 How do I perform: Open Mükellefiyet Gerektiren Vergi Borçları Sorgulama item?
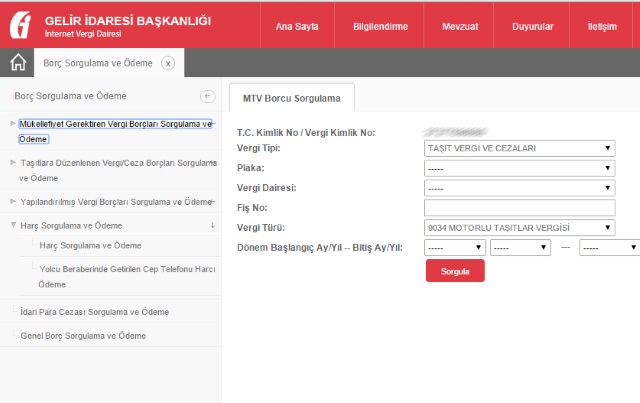(x=116, y=131)
